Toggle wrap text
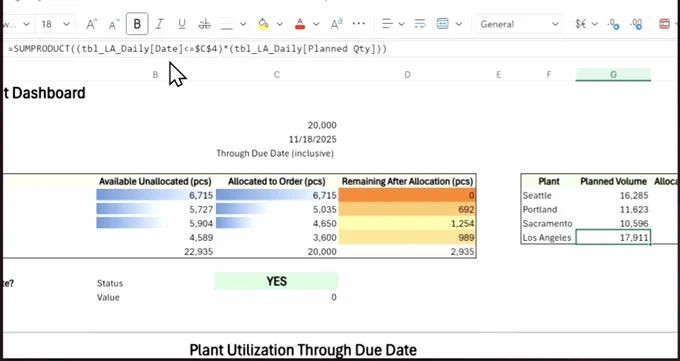 click(x=420, y=24)
